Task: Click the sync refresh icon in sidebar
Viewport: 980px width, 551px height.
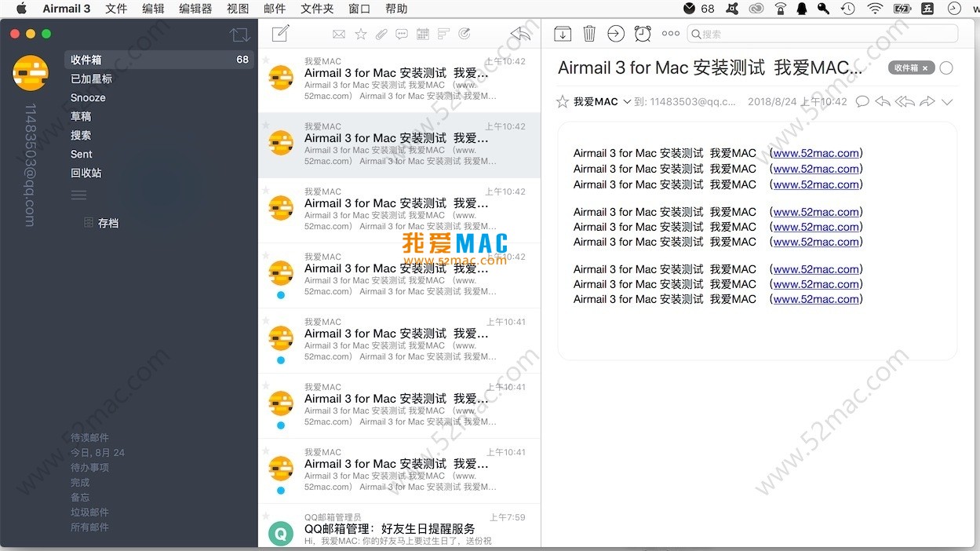Action: click(x=239, y=35)
